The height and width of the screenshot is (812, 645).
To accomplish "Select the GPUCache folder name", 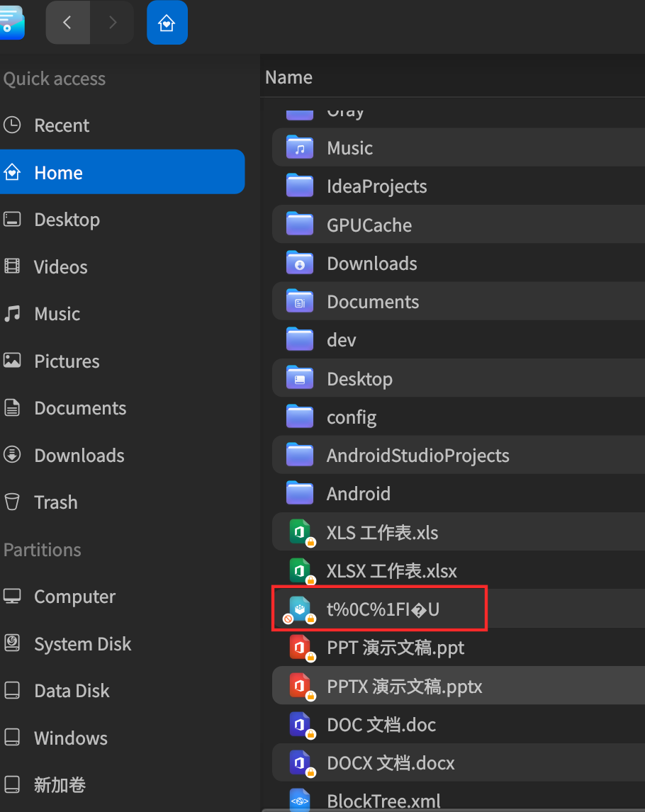I will tap(369, 225).
